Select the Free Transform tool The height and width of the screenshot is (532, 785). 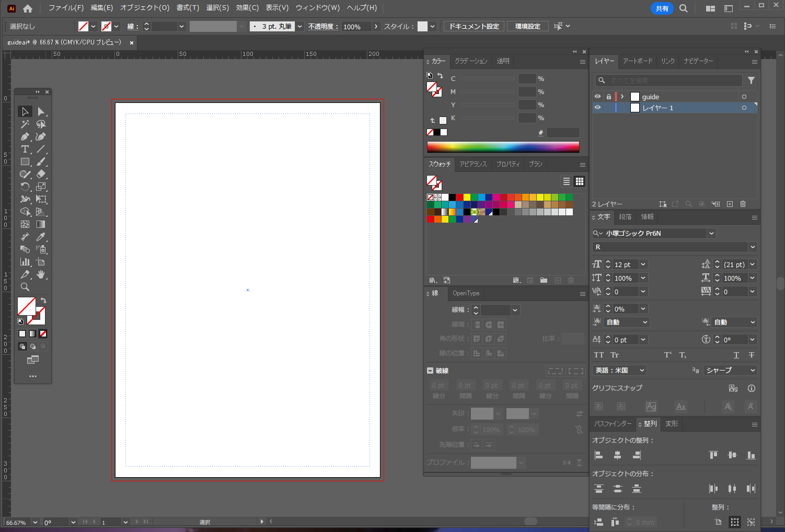(41, 199)
